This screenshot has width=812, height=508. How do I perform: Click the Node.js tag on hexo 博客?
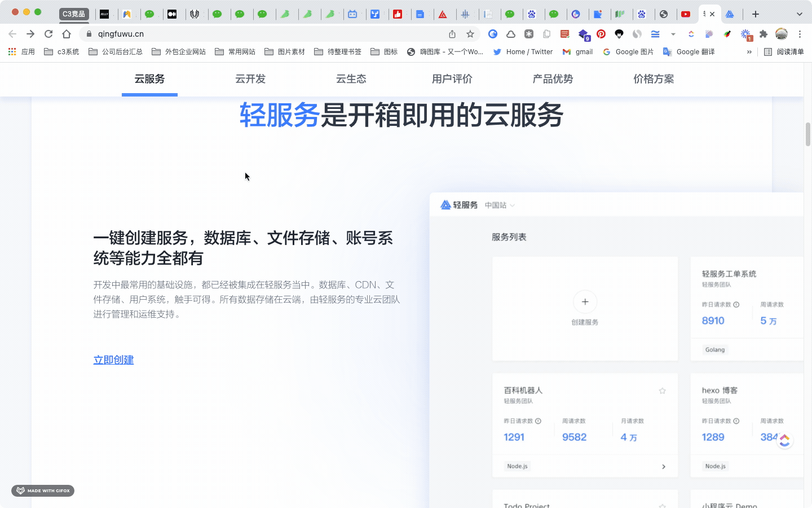point(716,466)
